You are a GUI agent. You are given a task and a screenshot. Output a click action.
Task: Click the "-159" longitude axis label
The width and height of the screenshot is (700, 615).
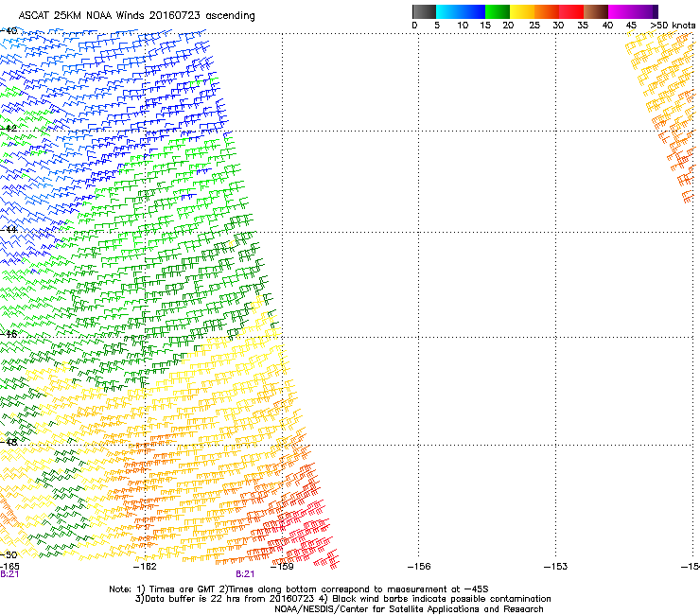[x=282, y=567]
